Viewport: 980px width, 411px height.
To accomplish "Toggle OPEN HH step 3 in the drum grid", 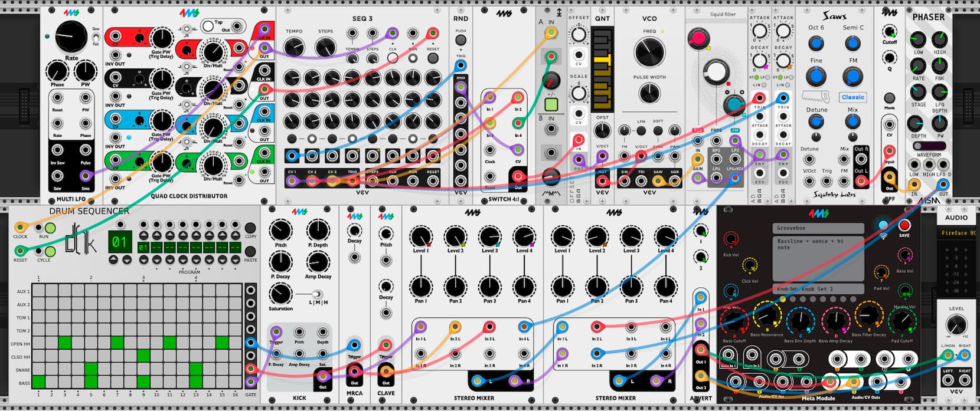I will (65, 343).
